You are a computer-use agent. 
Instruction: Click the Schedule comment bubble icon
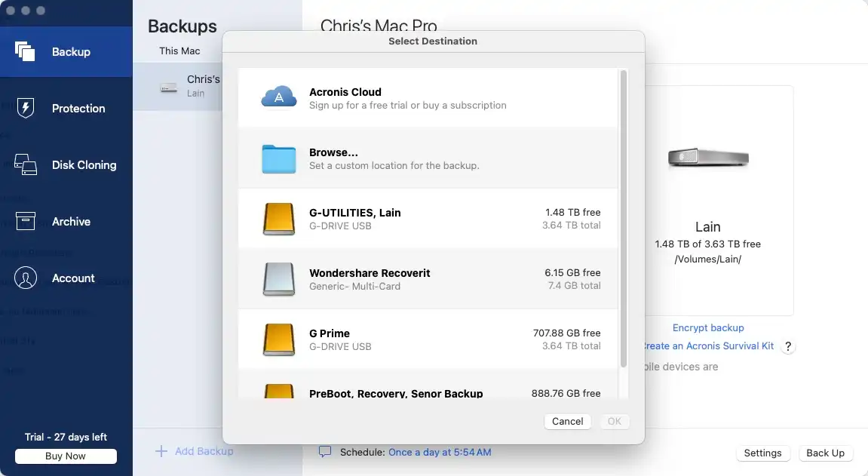325,452
